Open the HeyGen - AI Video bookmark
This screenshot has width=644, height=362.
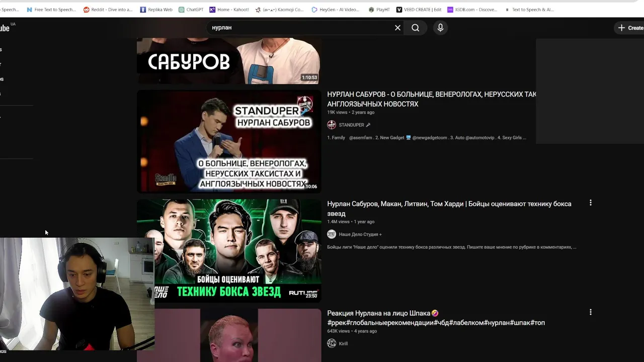(x=336, y=10)
